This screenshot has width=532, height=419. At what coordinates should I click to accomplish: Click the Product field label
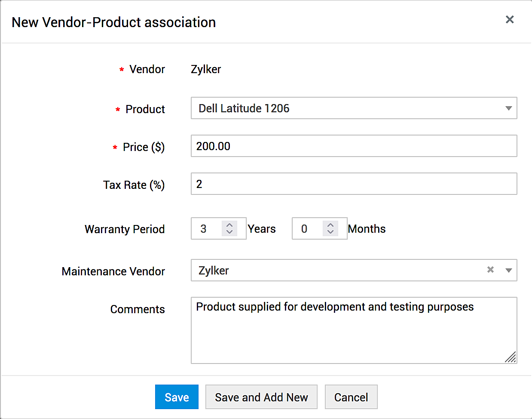(x=145, y=109)
